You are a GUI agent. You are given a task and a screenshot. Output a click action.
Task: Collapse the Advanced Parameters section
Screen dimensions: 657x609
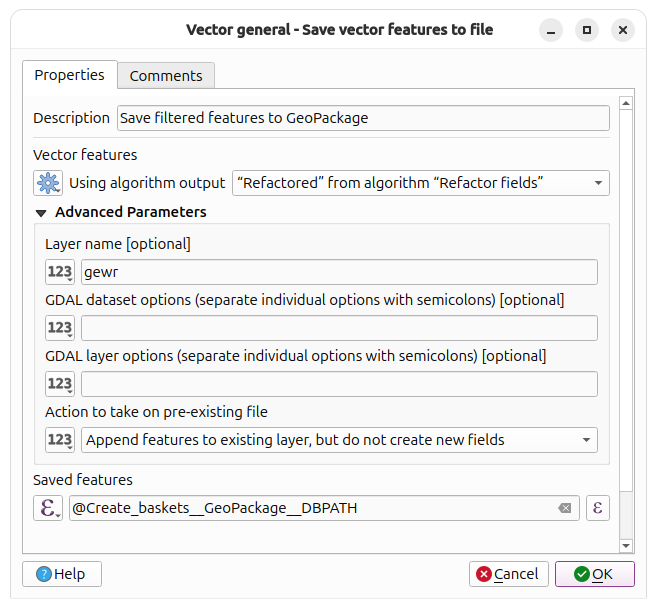pos(41,213)
